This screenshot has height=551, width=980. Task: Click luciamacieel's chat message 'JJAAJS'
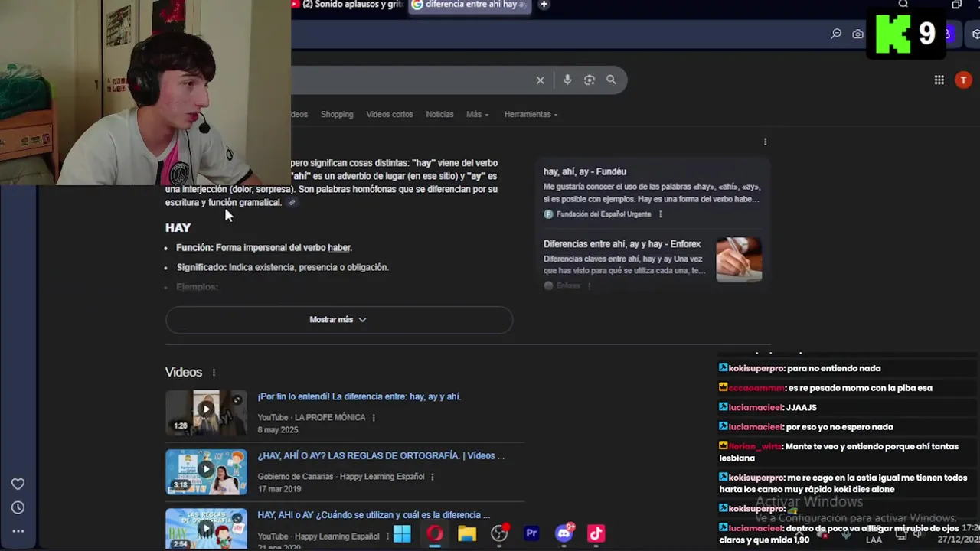pyautogui.click(x=801, y=408)
